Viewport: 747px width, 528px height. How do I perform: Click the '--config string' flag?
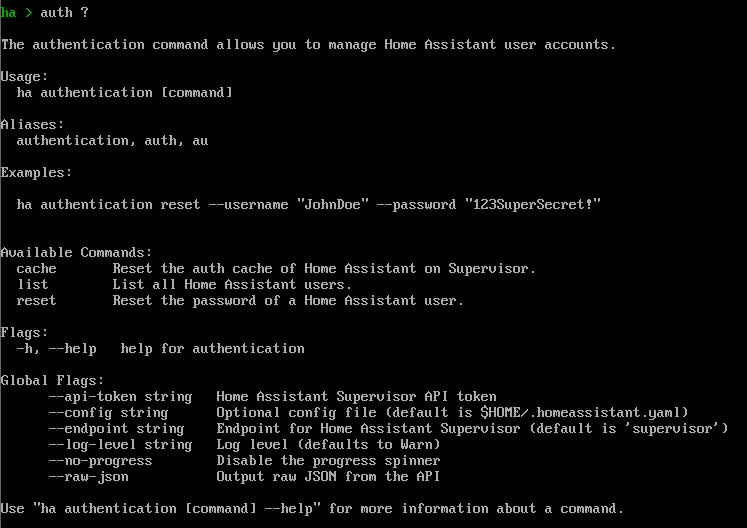[108, 413]
